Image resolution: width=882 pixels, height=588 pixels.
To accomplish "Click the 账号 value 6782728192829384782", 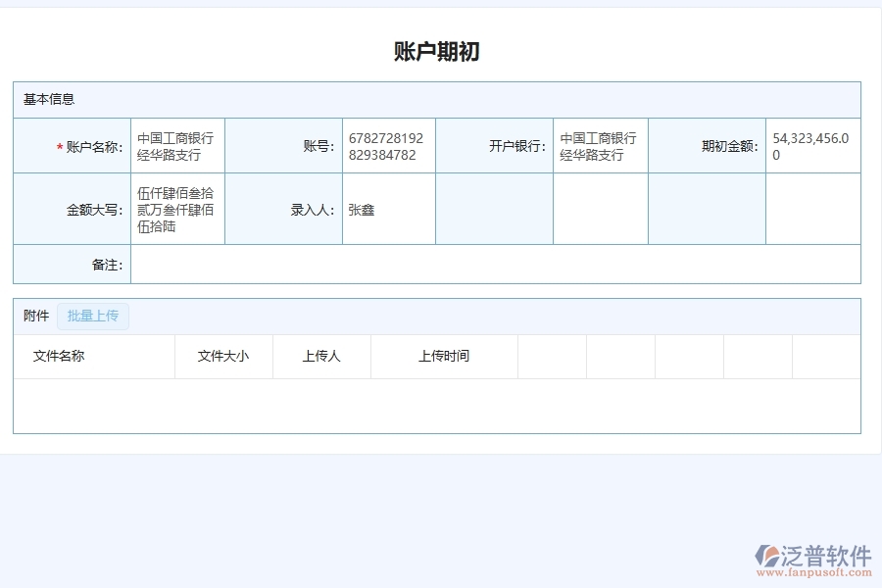I will coord(388,145).
